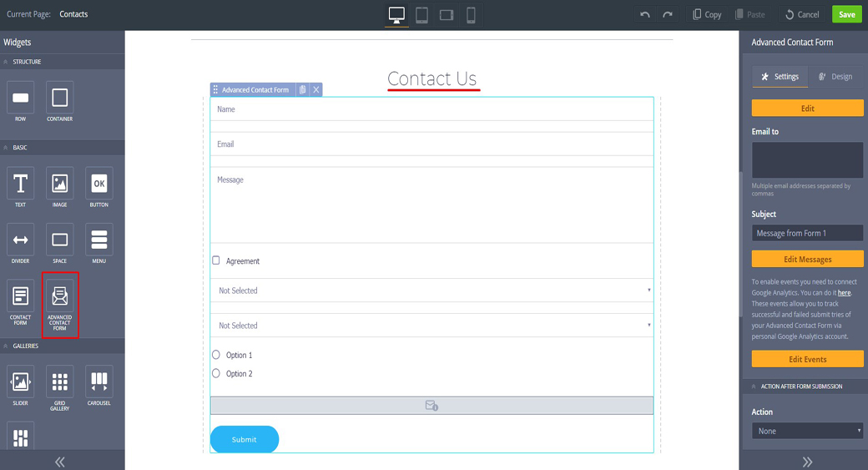Open the first Not Selected dropdown
Image resolution: width=868 pixels, height=470 pixels.
[x=431, y=291]
